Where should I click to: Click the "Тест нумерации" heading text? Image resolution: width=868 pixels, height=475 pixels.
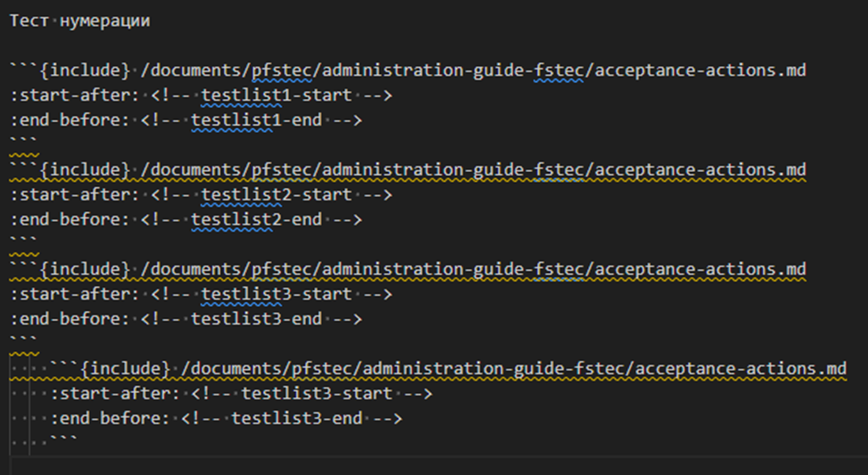click(x=79, y=21)
